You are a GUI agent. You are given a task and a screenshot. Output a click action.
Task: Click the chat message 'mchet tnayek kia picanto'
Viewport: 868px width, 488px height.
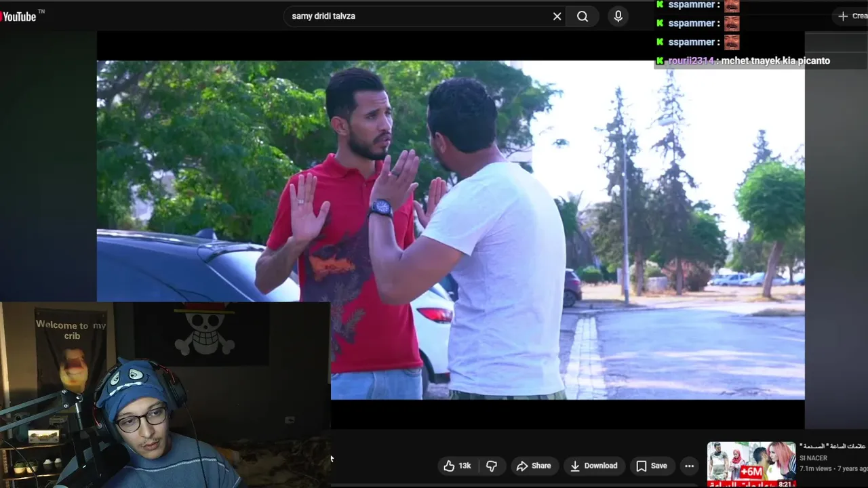click(x=775, y=61)
